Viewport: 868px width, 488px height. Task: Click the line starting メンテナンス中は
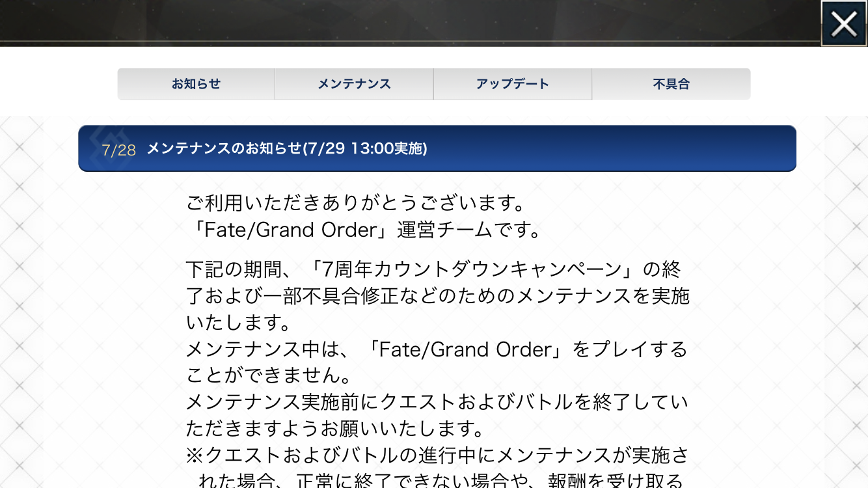click(x=436, y=349)
